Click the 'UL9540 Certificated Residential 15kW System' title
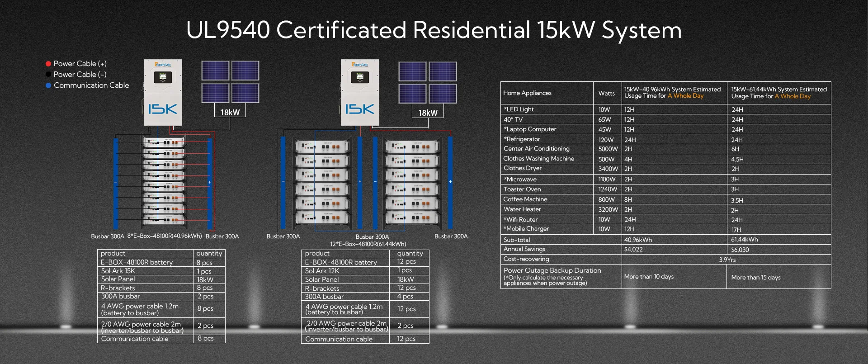The width and height of the screenshot is (868, 364). tap(434, 30)
